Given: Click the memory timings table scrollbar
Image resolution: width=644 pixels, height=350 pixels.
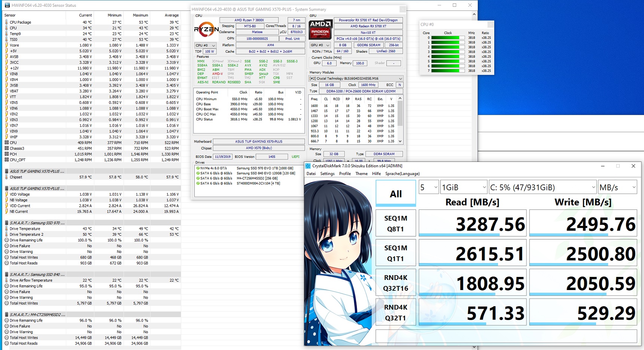Looking at the screenshot, I should click(x=400, y=120).
